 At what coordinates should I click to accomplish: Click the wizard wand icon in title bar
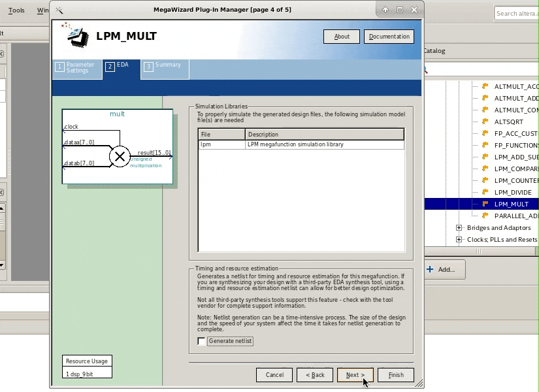pyautogui.click(x=59, y=10)
